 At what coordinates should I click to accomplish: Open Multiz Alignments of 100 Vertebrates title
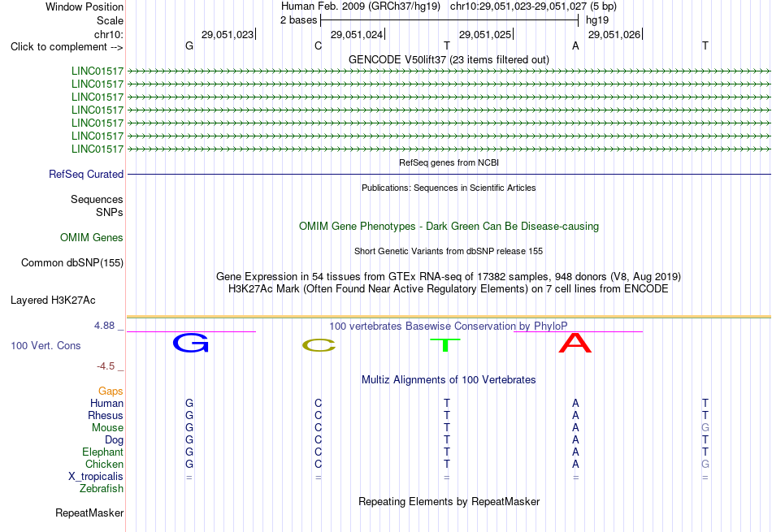[449, 380]
